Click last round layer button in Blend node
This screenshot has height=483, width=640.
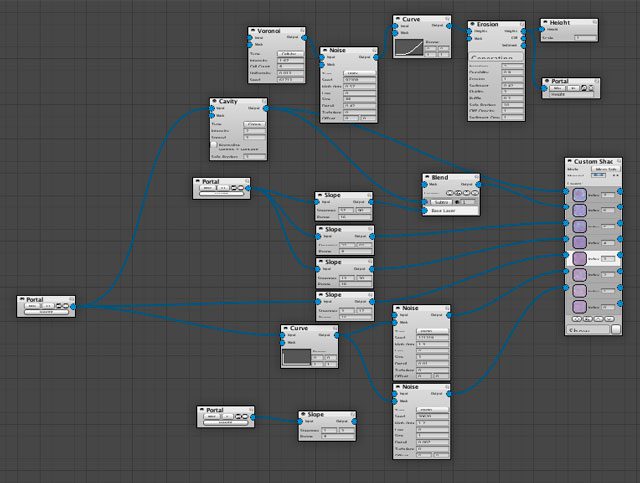click(x=474, y=193)
